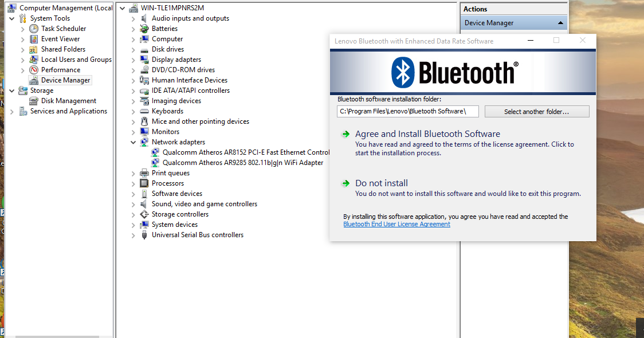
Task: Select Qualcomm Atheros AR8152 PCI-E Fast Ethernet Controller
Action: [246, 152]
